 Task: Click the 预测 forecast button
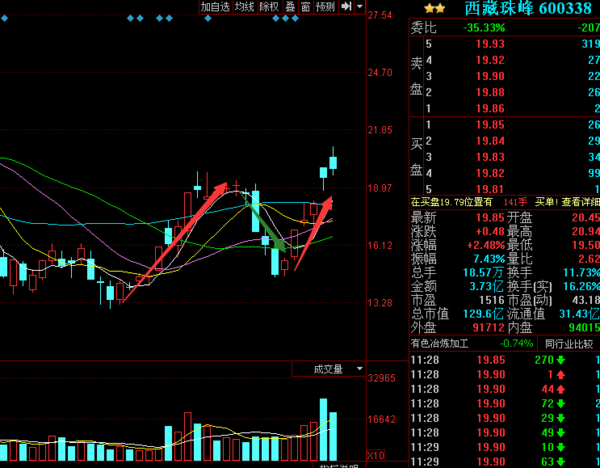tap(325, 7)
